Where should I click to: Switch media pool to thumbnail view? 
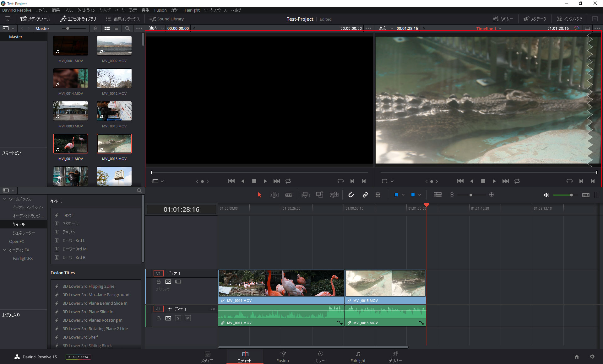(107, 28)
